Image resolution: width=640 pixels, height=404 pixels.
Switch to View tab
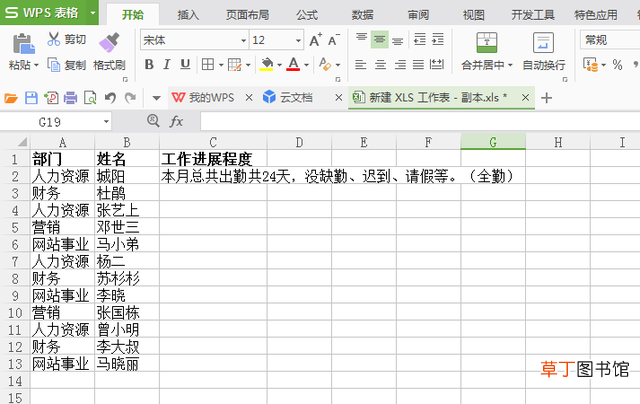pos(473,16)
